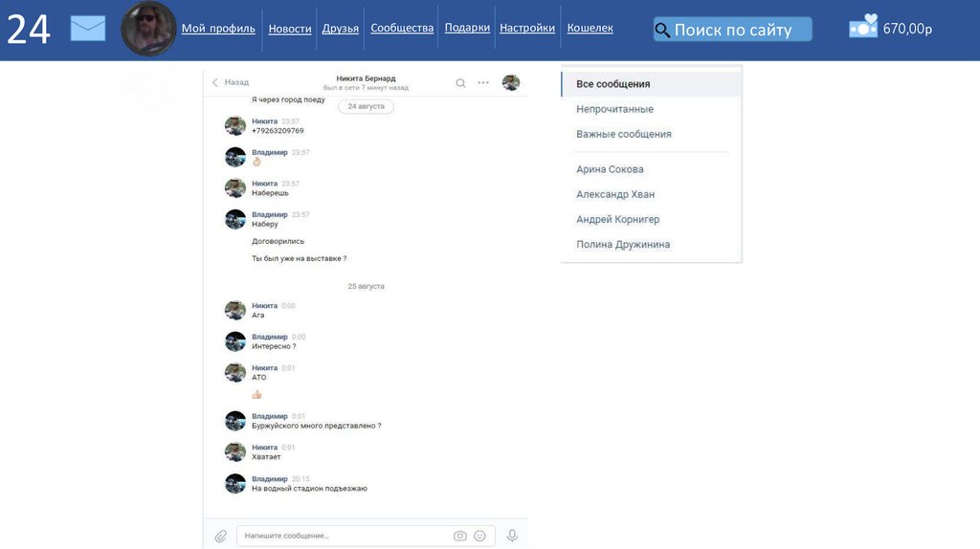Open the three-dots chat actions menu
980x549 pixels.
pyautogui.click(x=483, y=83)
